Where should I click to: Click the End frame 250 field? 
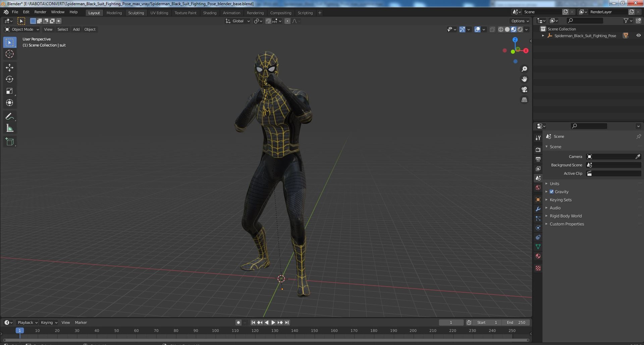click(x=516, y=323)
